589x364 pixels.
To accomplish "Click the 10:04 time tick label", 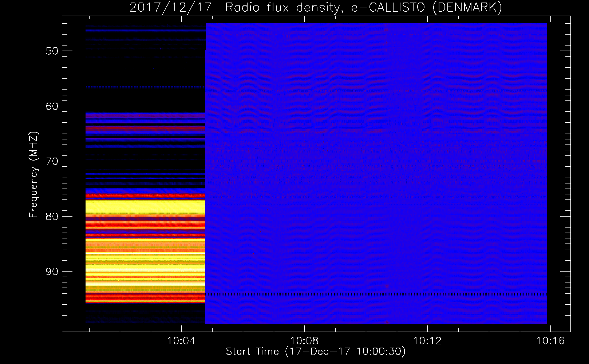I will coord(181,341).
